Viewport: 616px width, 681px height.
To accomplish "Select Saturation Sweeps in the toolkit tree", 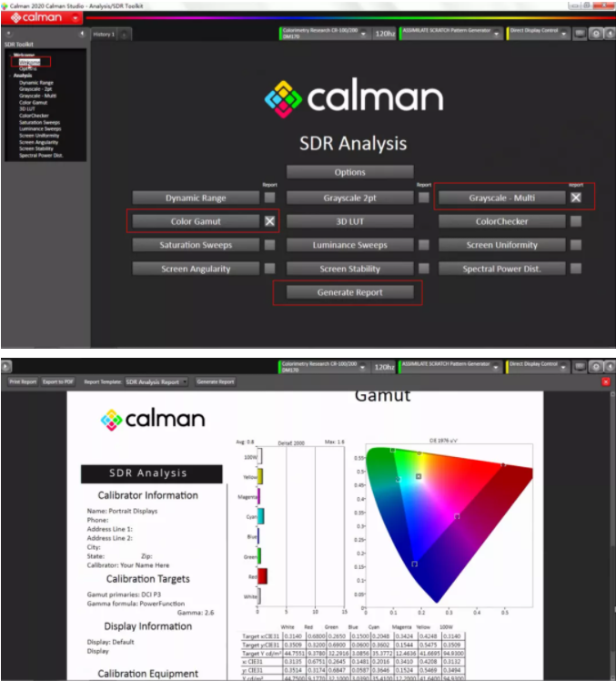I will point(39,123).
